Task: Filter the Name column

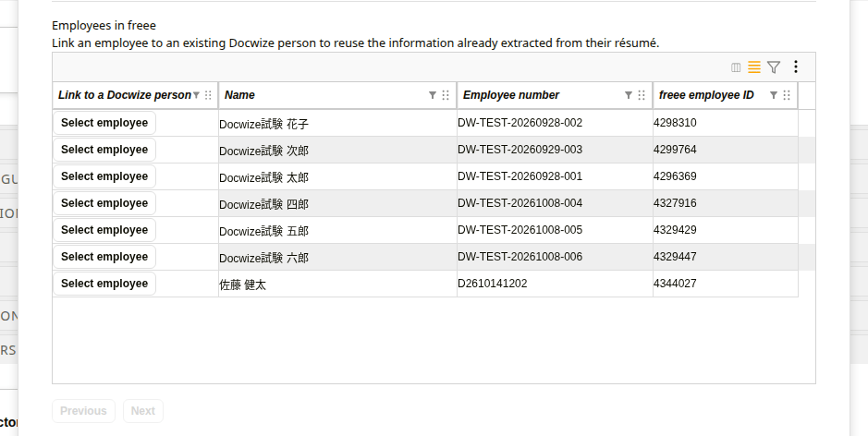Action: pyautogui.click(x=433, y=95)
